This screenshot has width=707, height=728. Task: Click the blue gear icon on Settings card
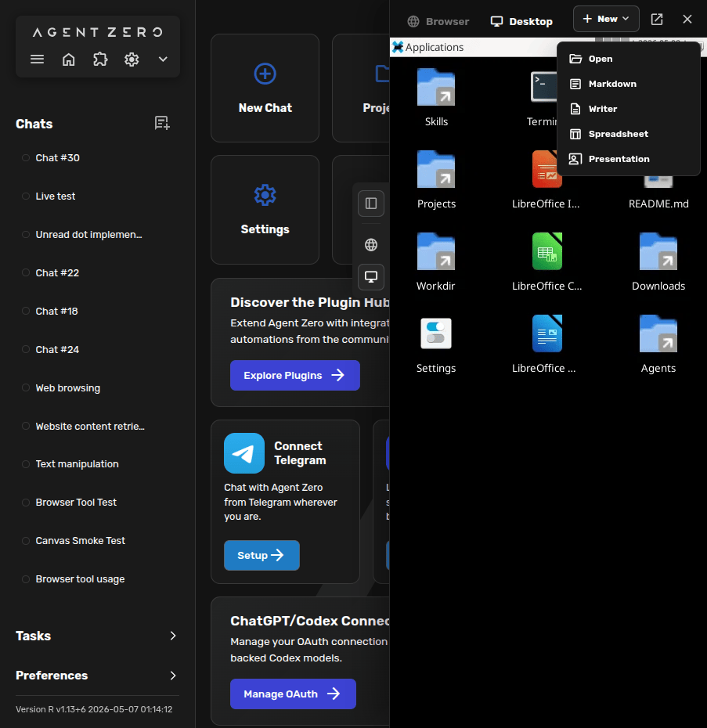tap(265, 195)
